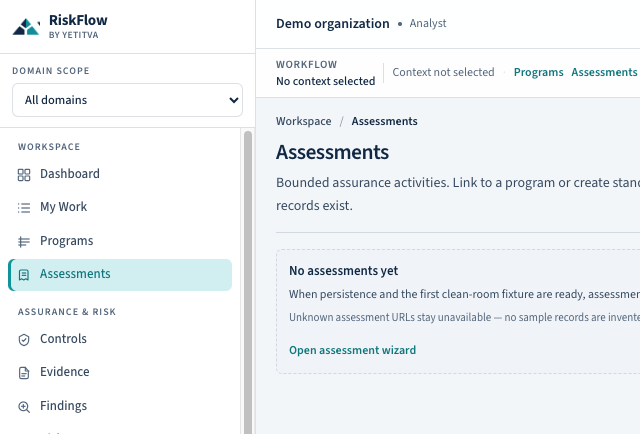Click DOMAIN SCOPE label
This screenshot has height=434, width=640.
pos(51,71)
